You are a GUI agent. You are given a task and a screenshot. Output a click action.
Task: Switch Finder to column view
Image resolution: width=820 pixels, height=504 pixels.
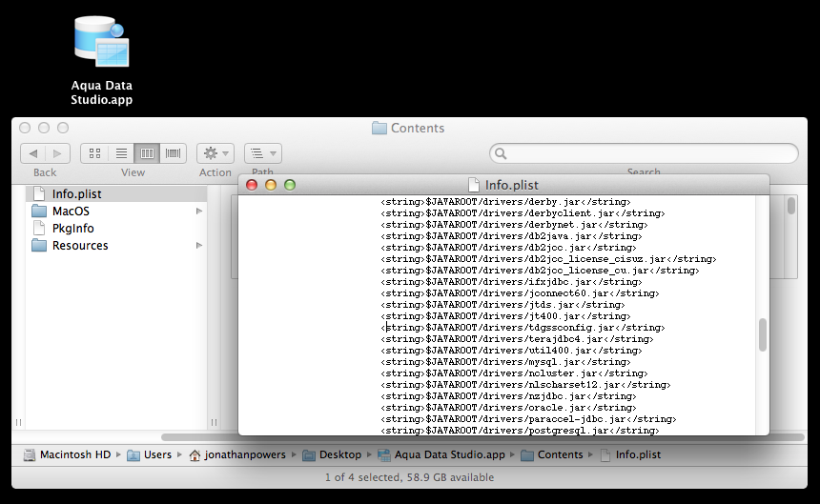(x=147, y=153)
